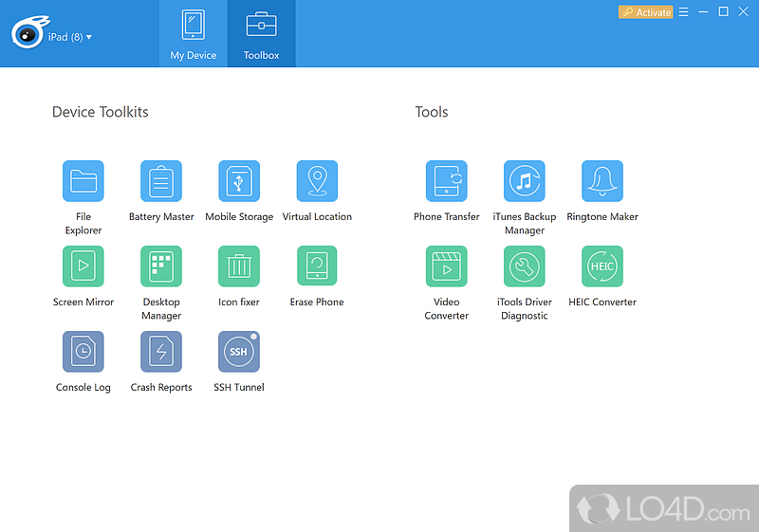Open Screen Mirror

click(x=83, y=266)
